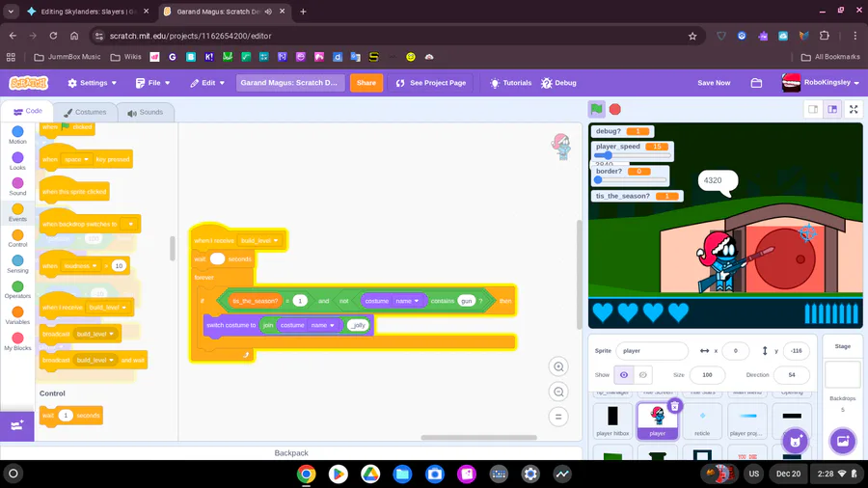868x488 pixels.
Task: Switch to the Code tab
Action: click(x=27, y=111)
